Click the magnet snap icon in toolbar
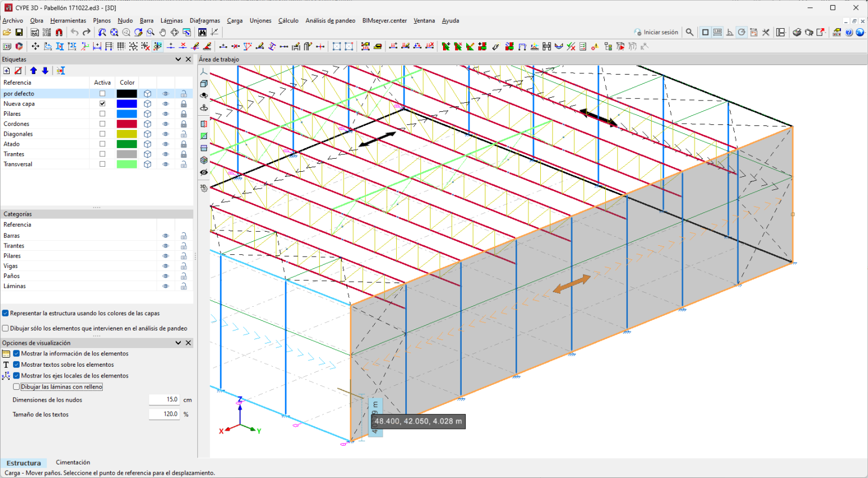This screenshot has width=868, height=478. pyautogui.click(x=59, y=33)
